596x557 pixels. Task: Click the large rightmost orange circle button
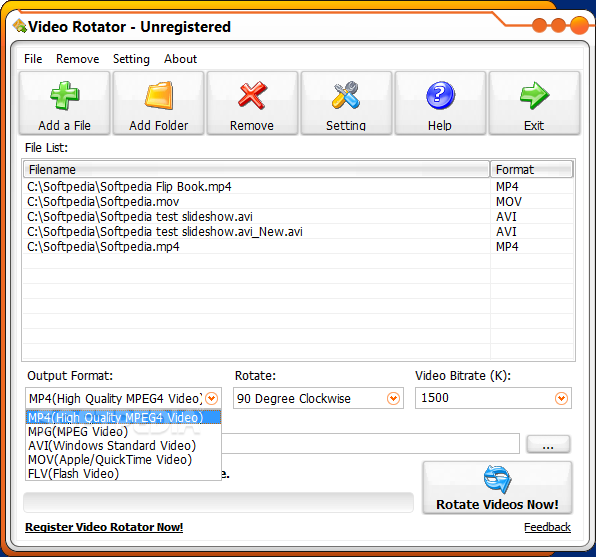[579, 25]
